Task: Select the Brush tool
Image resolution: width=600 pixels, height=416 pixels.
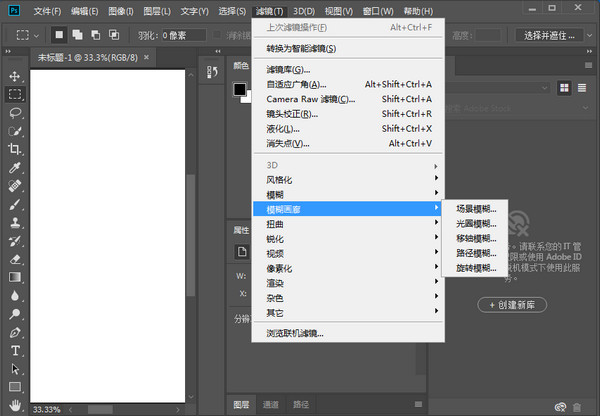Action: [15, 204]
